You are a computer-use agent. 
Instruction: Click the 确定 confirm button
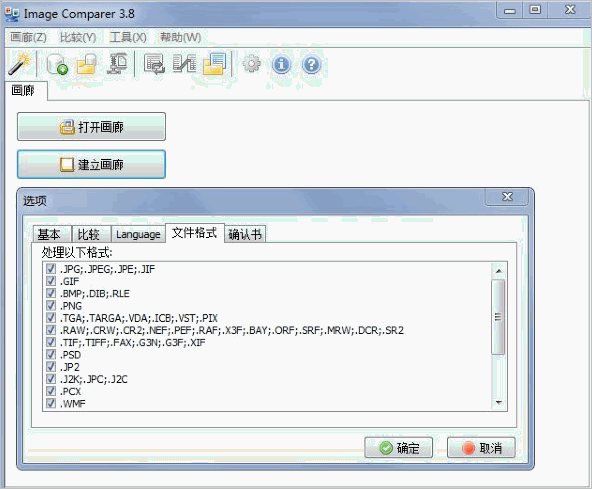click(x=398, y=448)
